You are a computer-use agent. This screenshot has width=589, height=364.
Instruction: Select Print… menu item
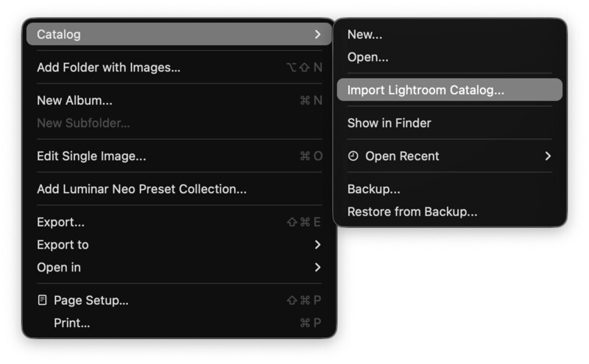(x=179, y=323)
